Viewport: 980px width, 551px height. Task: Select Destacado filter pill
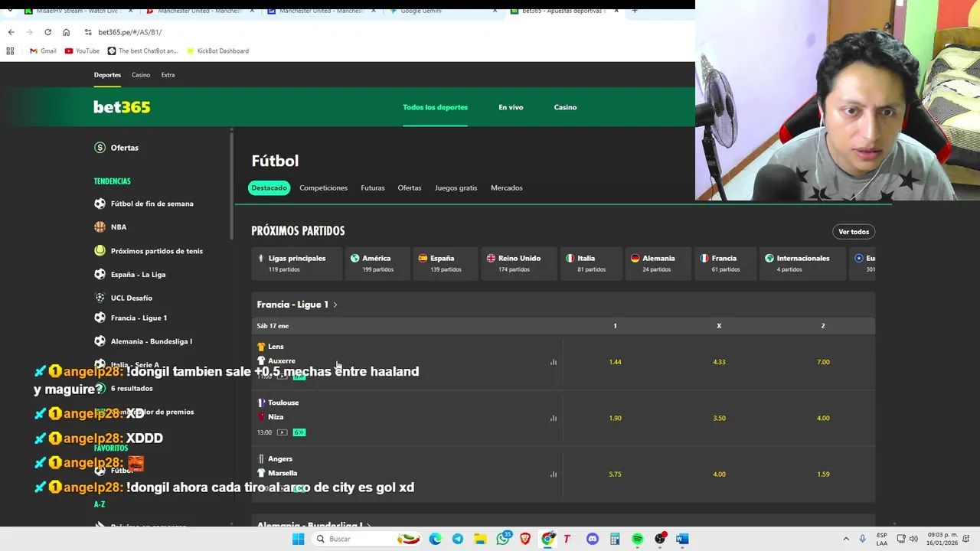point(269,187)
